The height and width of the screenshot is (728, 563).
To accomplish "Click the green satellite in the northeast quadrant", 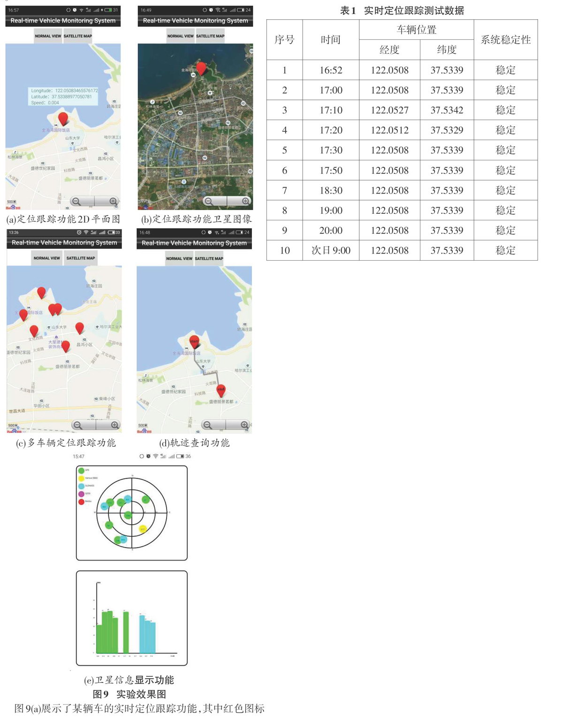I will point(146,500).
